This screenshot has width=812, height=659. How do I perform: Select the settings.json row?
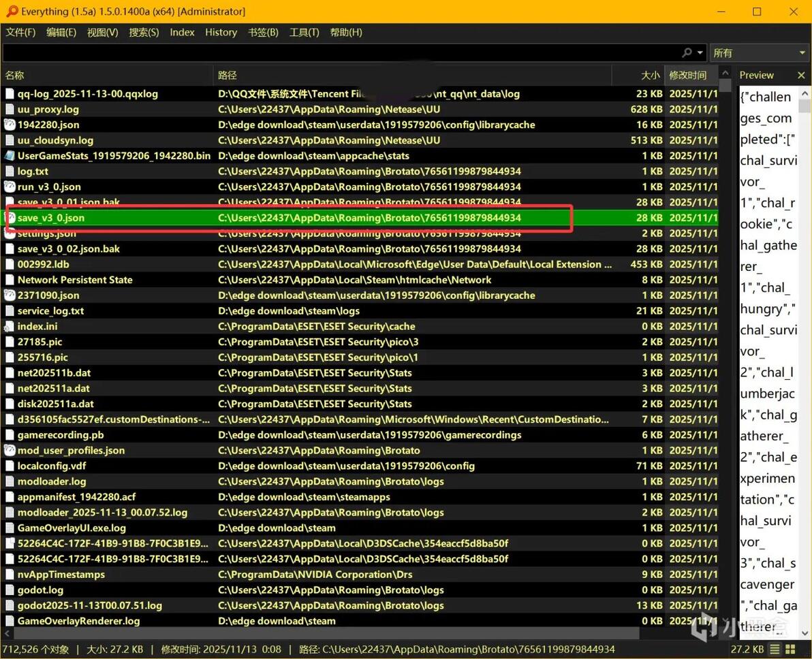tap(360, 234)
